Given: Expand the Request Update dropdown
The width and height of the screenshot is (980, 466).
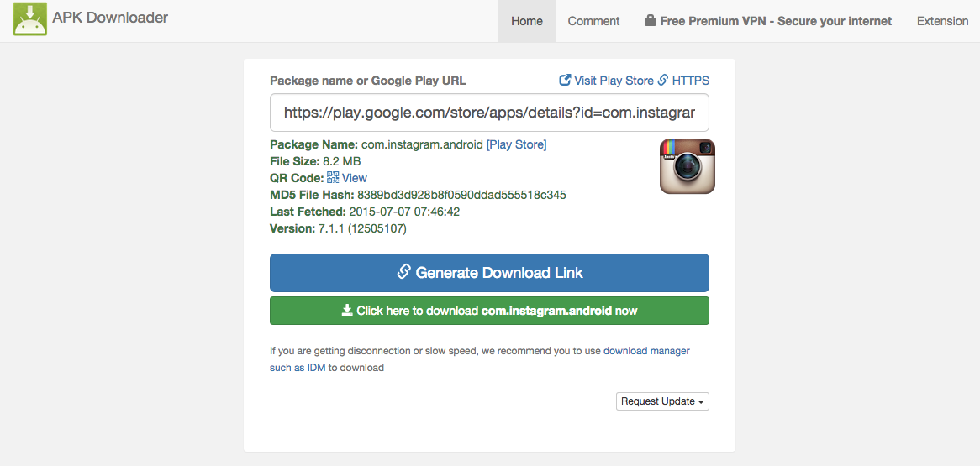Looking at the screenshot, I should (x=662, y=401).
